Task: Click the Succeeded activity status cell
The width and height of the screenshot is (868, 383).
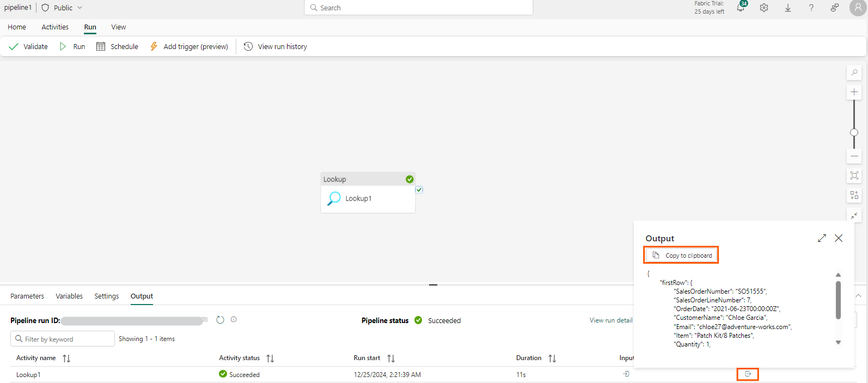Action: pos(239,374)
